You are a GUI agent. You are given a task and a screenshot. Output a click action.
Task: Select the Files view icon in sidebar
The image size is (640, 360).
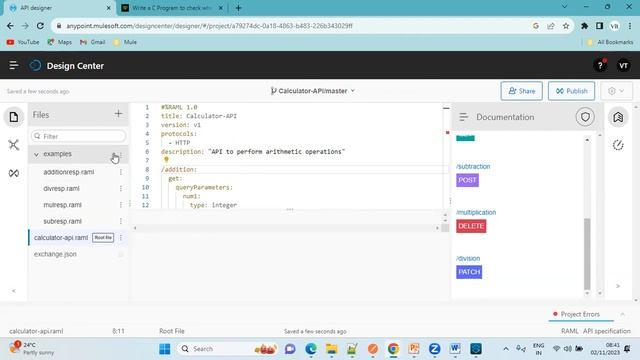(13, 117)
